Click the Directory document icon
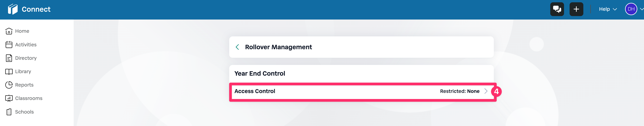The image size is (644, 126). click(x=9, y=58)
